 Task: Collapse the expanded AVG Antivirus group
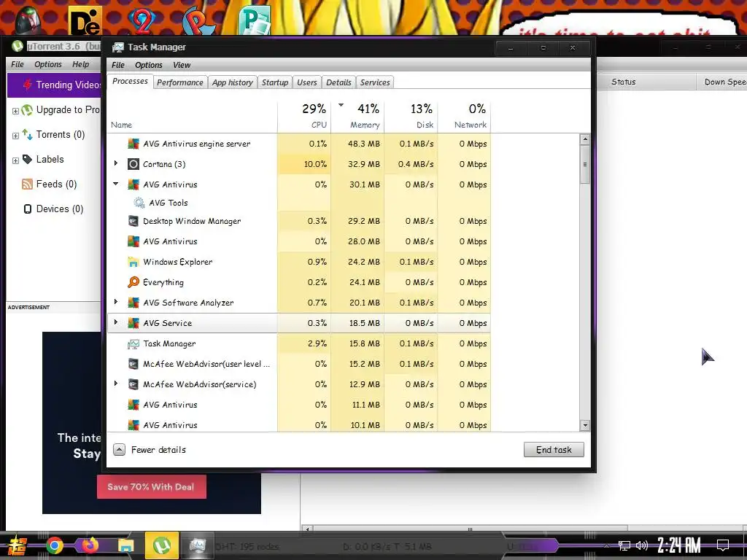point(116,184)
